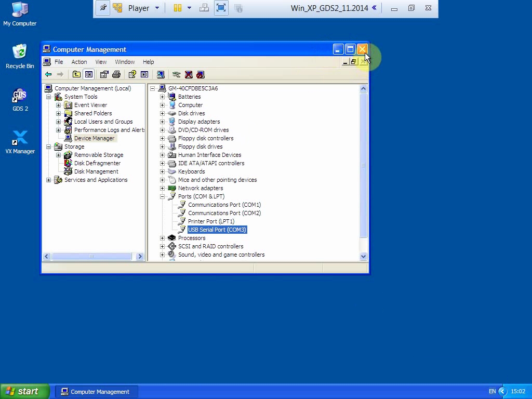Collapse the GM-40CFDBE5C3A6 root node

coord(152,88)
